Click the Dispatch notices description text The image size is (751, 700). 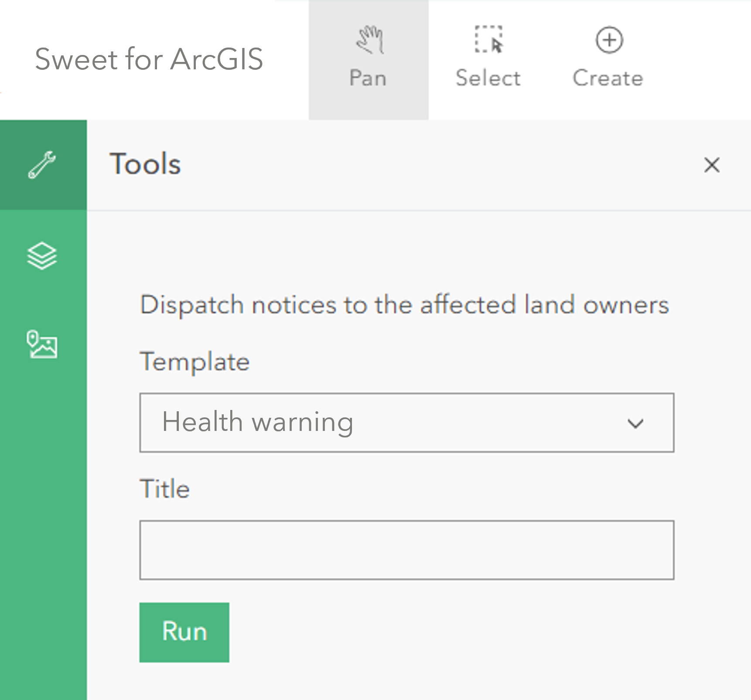[x=404, y=304]
